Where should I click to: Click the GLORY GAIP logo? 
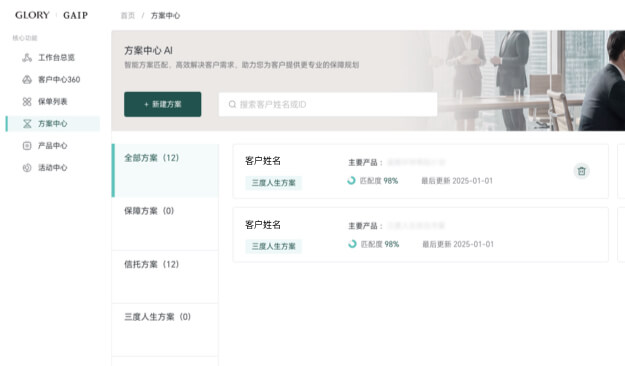pyautogui.click(x=51, y=15)
